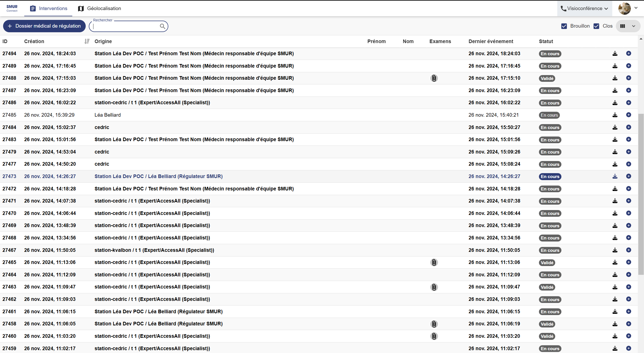Click the search magnifier icon
Viewport: 644px width, 353px height.
(x=162, y=26)
